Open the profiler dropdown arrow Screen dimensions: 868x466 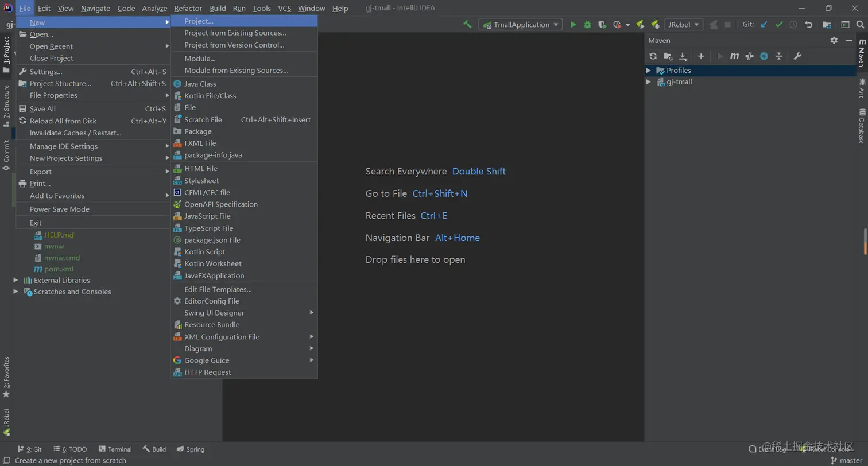point(627,25)
